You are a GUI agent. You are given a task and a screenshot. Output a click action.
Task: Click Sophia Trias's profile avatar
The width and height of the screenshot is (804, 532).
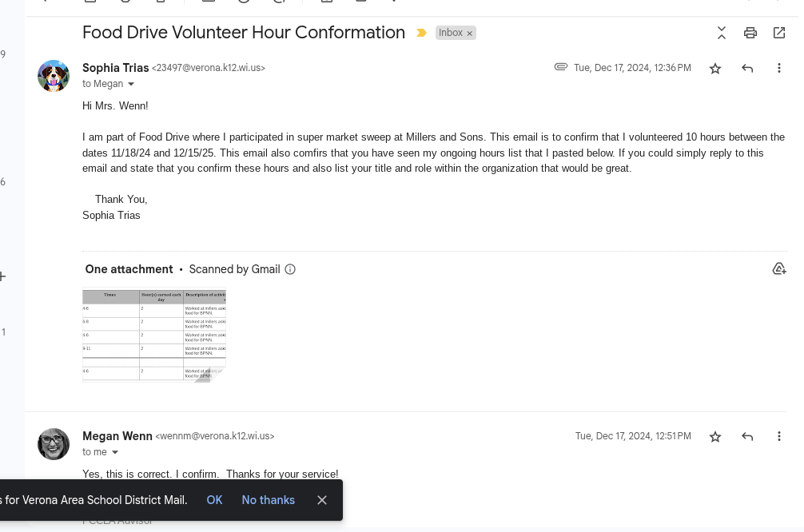pos(54,76)
